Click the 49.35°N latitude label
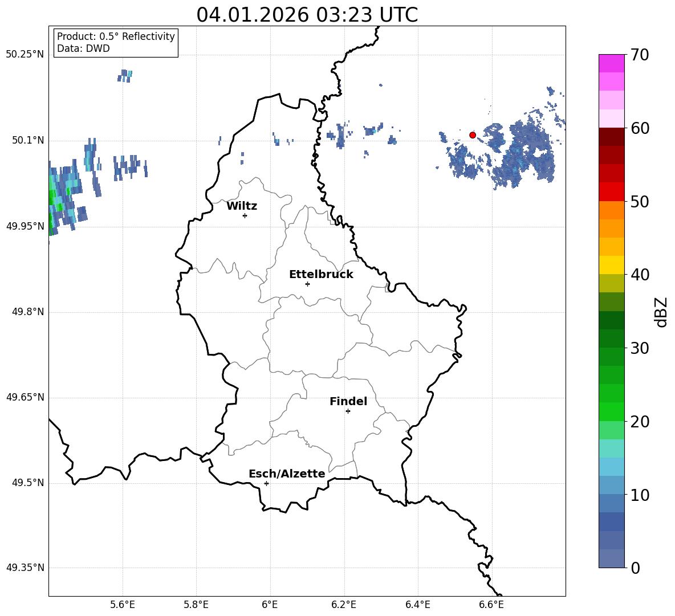675x616 pixels. (25, 568)
